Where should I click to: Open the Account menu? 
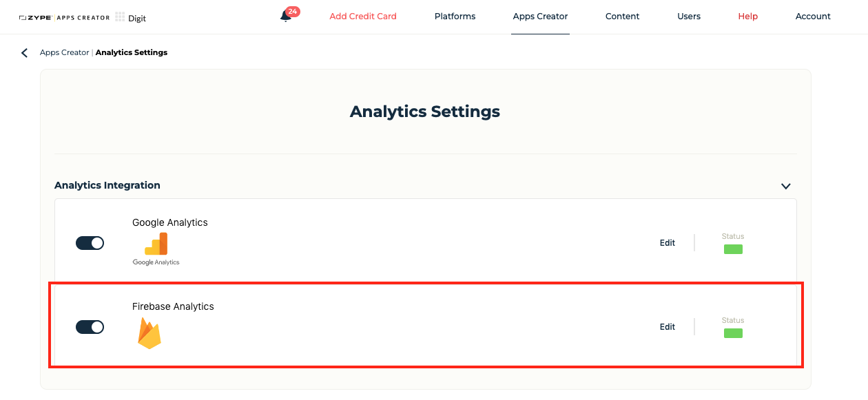[813, 17]
